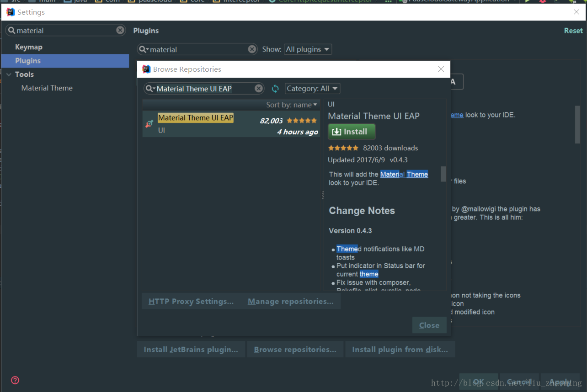Viewport: 587px width, 392px height.
Task: Collapse the Tools tree node
Action: (9, 74)
